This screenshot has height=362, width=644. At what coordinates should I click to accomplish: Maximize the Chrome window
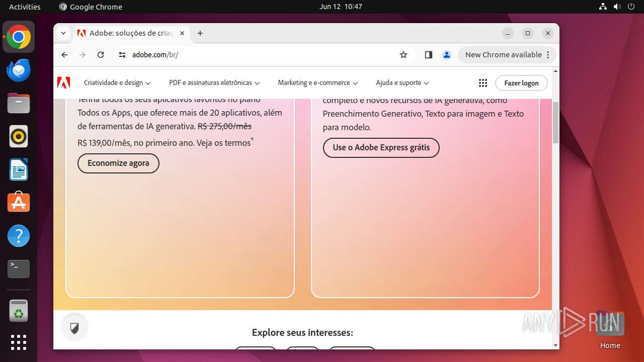pyautogui.click(x=528, y=33)
